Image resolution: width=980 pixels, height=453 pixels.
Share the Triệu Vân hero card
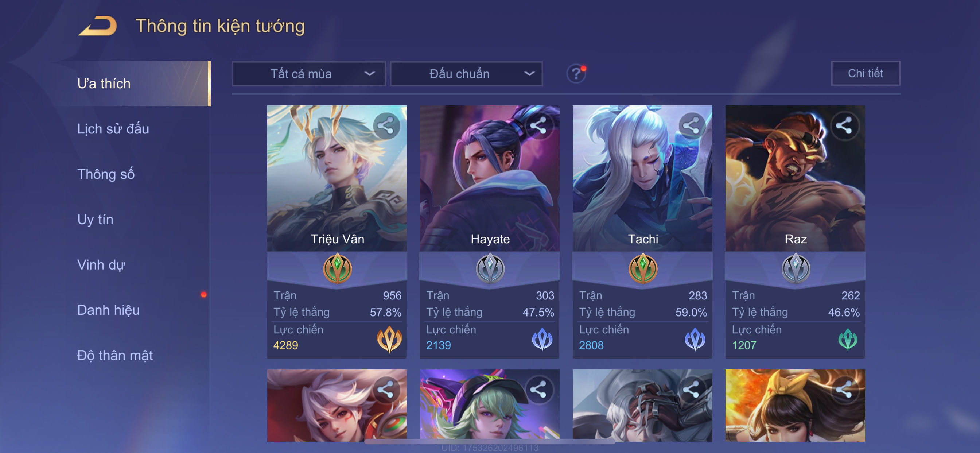coord(386,125)
